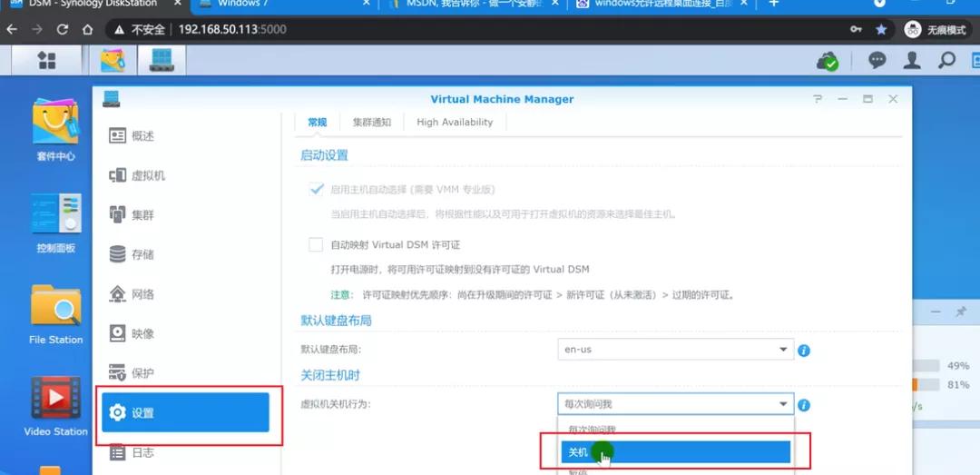The width and height of the screenshot is (980, 475).
Task: Launch Video Station desktop icon
Action: point(55,406)
